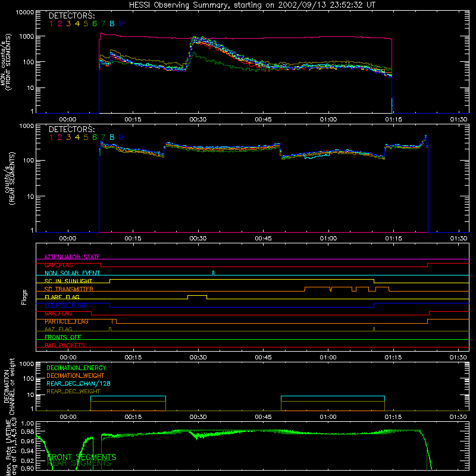Click the 01:15 time label under the rear segments plot
476x476 pixels.
pos(393,239)
